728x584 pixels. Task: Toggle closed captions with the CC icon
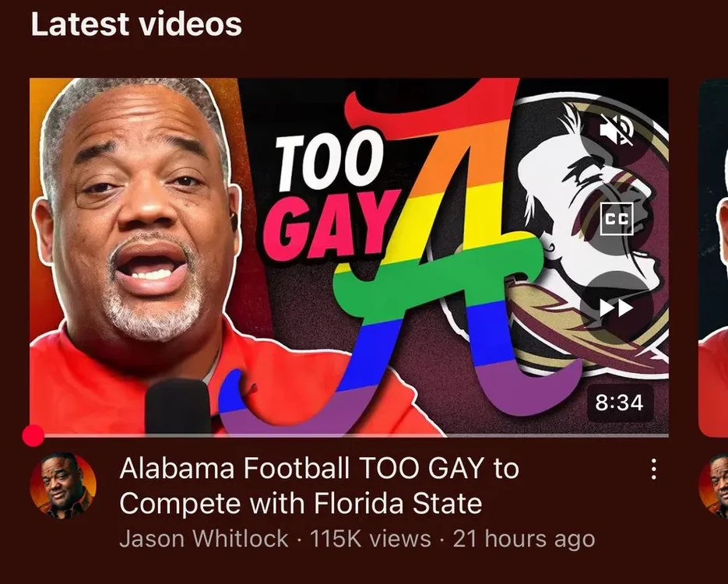point(617,219)
